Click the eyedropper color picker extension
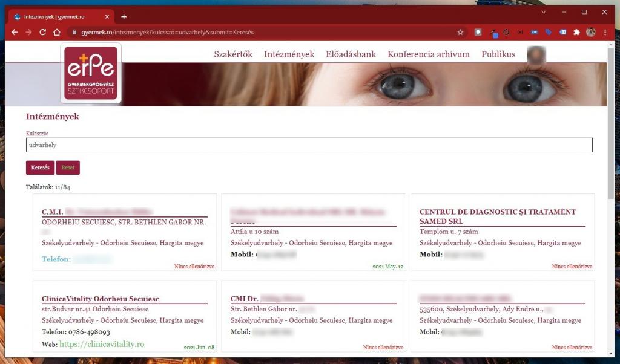 pos(494,32)
